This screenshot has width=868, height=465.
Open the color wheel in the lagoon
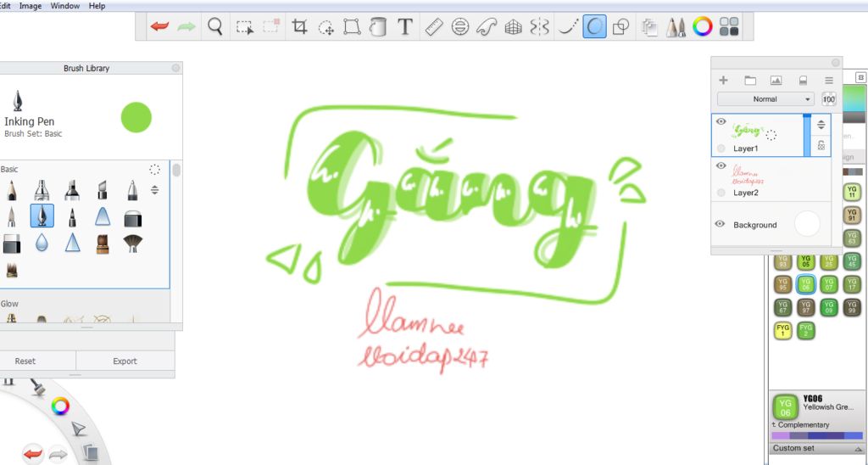pyautogui.click(x=60, y=406)
